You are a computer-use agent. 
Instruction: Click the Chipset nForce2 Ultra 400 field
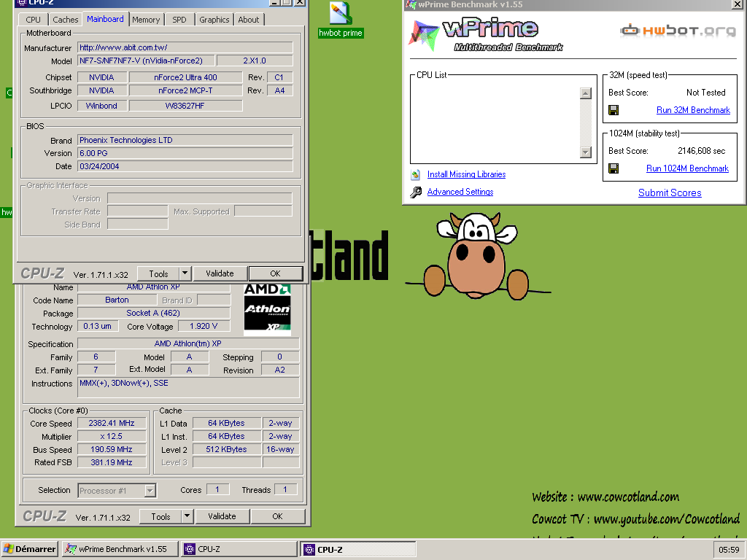[185, 77]
